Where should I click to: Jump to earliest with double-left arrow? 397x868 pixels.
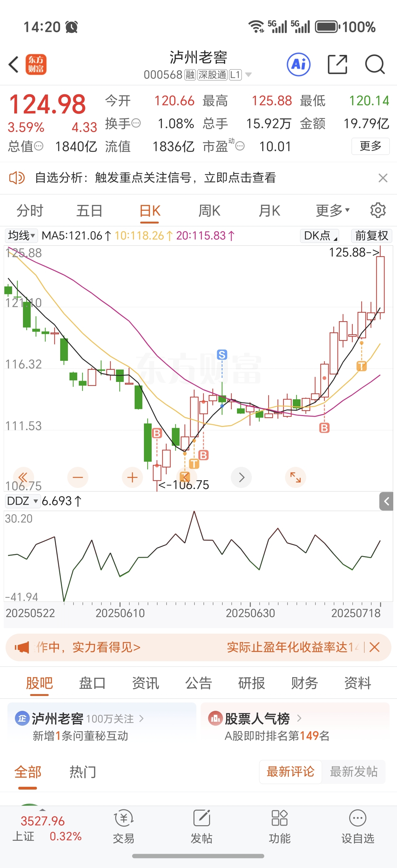click(x=23, y=477)
